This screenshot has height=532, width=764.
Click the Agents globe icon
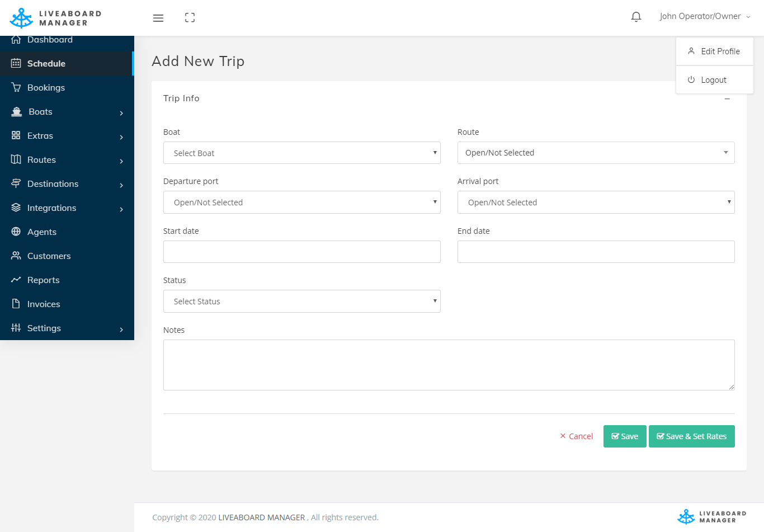pyautogui.click(x=16, y=232)
